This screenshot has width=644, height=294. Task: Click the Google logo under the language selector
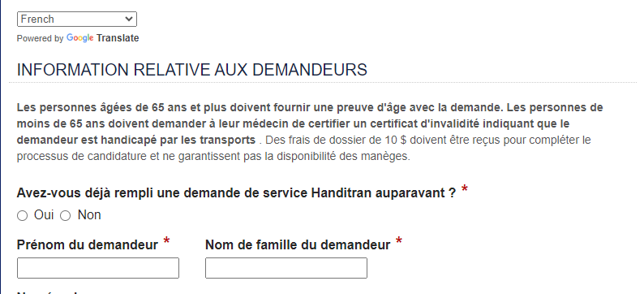tap(80, 38)
